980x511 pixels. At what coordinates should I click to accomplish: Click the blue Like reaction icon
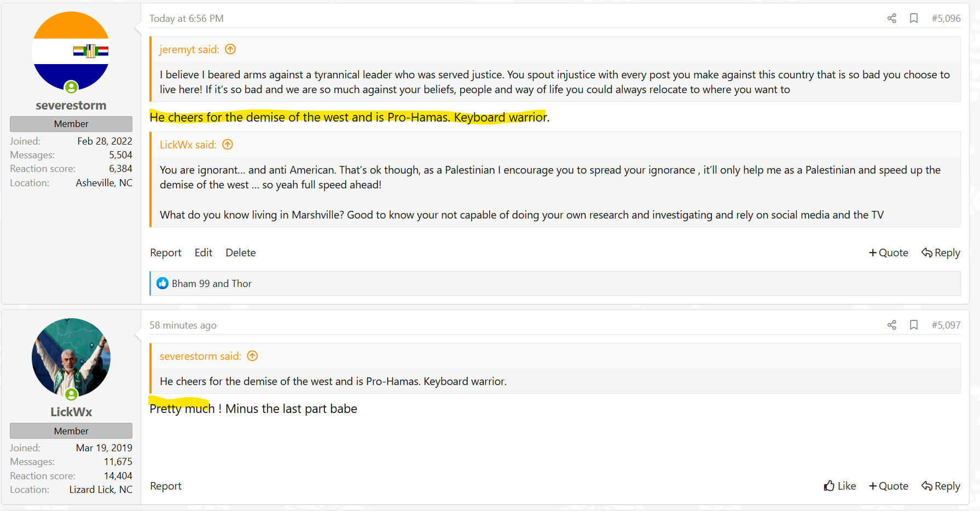pyautogui.click(x=163, y=283)
